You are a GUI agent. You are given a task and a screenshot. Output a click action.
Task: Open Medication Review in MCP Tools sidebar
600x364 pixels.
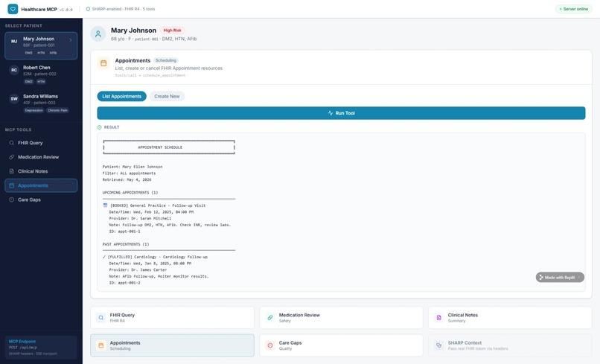point(41,157)
